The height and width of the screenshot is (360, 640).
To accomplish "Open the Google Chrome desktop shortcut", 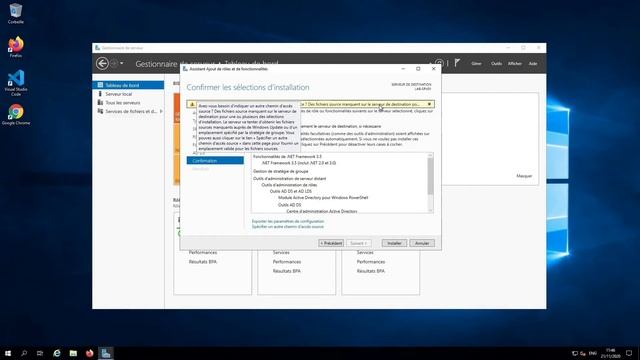I will tap(16, 114).
